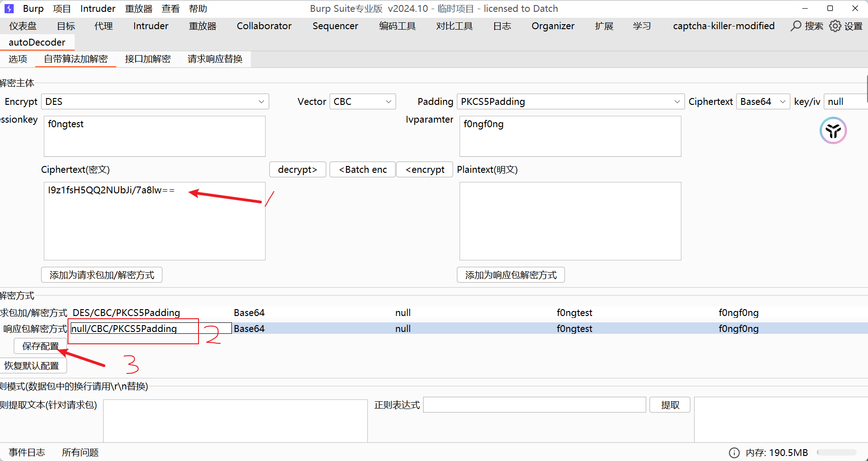Image resolution: width=868 pixels, height=461 pixels.
Task: Open the Ciphertext Base64 dropdown
Action: (763, 101)
